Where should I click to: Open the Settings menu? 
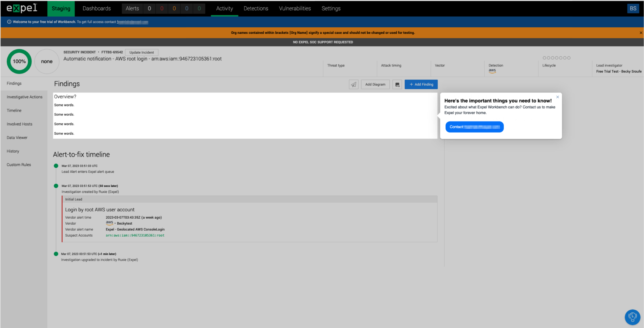331,8
